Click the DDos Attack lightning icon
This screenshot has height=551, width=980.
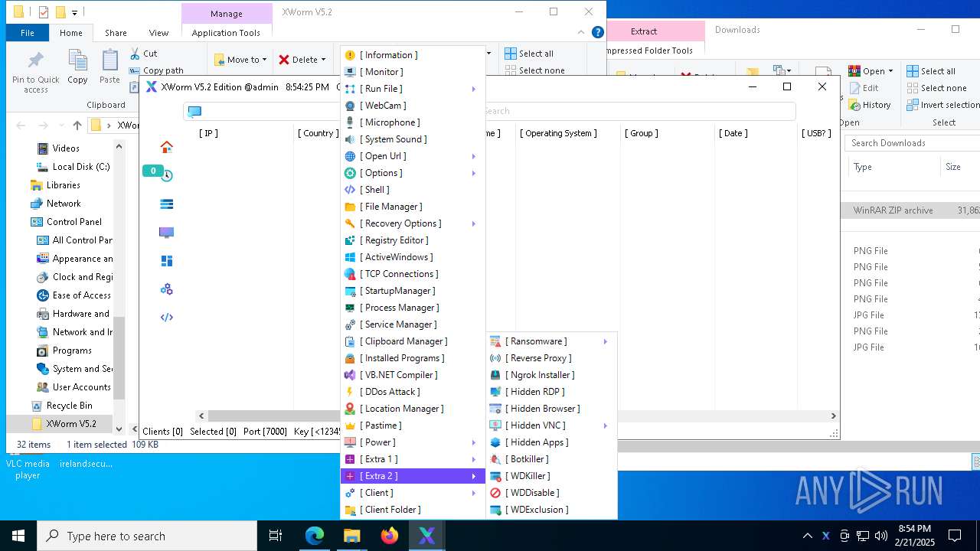[x=350, y=392]
